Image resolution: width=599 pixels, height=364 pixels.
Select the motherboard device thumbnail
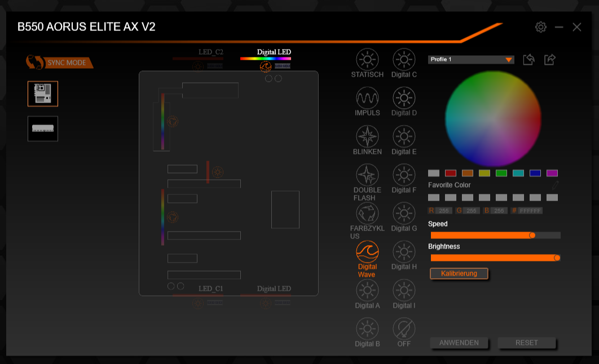43,94
